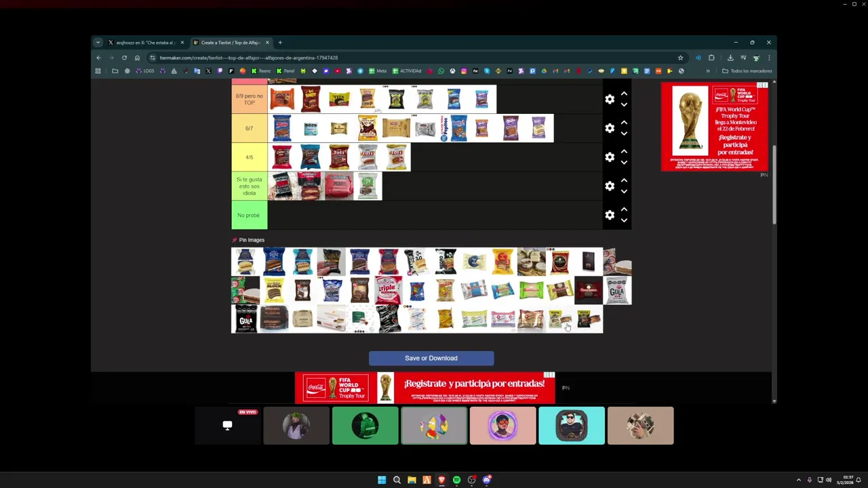Image resolution: width=868 pixels, height=488 pixels.
Task: Open the Meta bookmark
Action: (x=377, y=70)
